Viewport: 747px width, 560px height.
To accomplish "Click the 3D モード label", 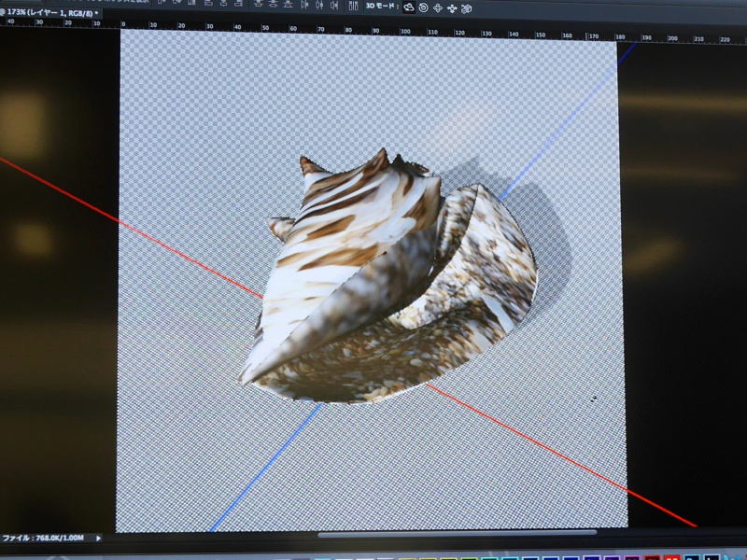I will (x=381, y=7).
